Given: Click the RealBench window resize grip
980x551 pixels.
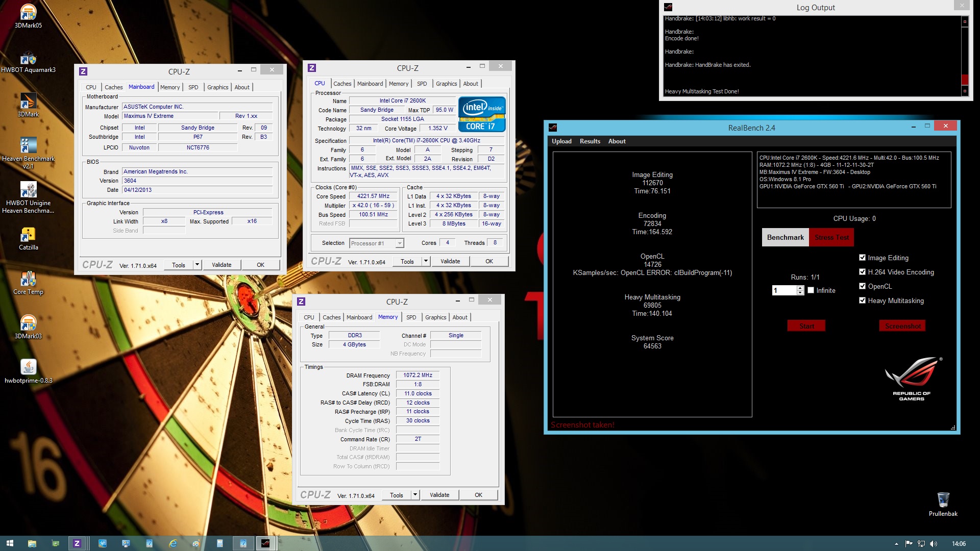Looking at the screenshot, I should coord(953,428).
